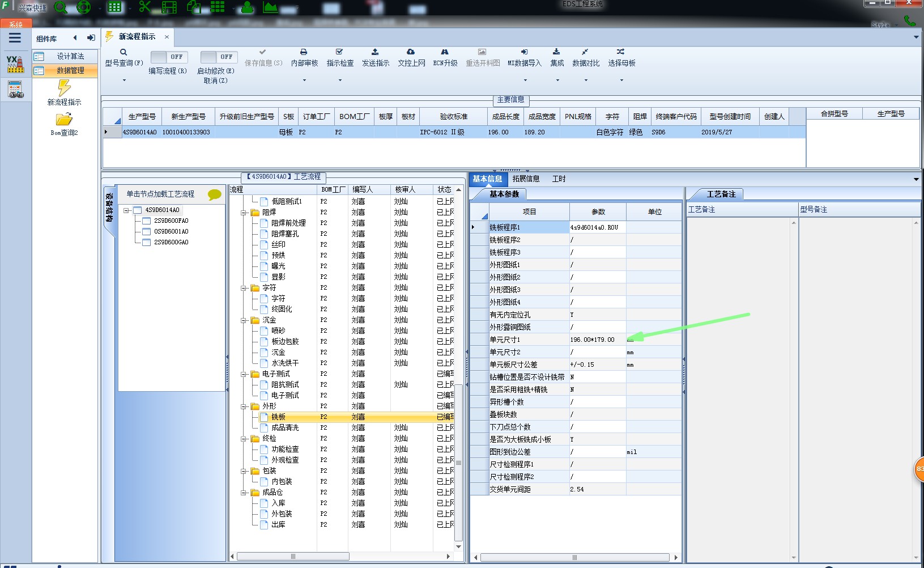This screenshot has width=924, height=568.
Task: Toggle 编写流程(R) OFF switch
Action: point(169,57)
